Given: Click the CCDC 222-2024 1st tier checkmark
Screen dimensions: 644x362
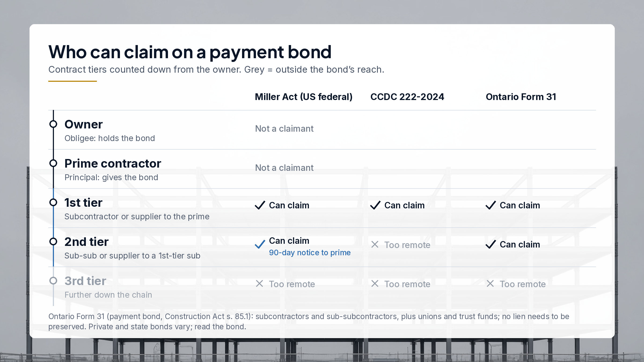Looking at the screenshot, I should 375,205.
